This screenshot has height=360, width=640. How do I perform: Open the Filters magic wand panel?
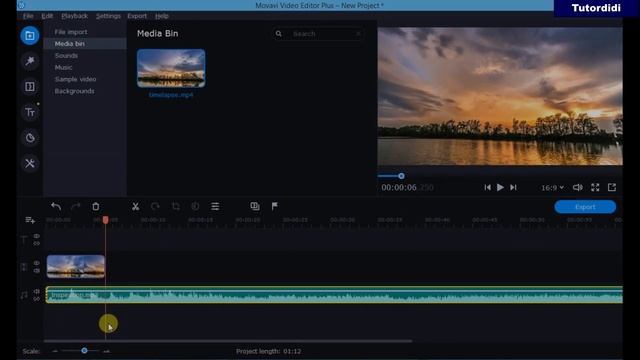(x=30, y=61)
